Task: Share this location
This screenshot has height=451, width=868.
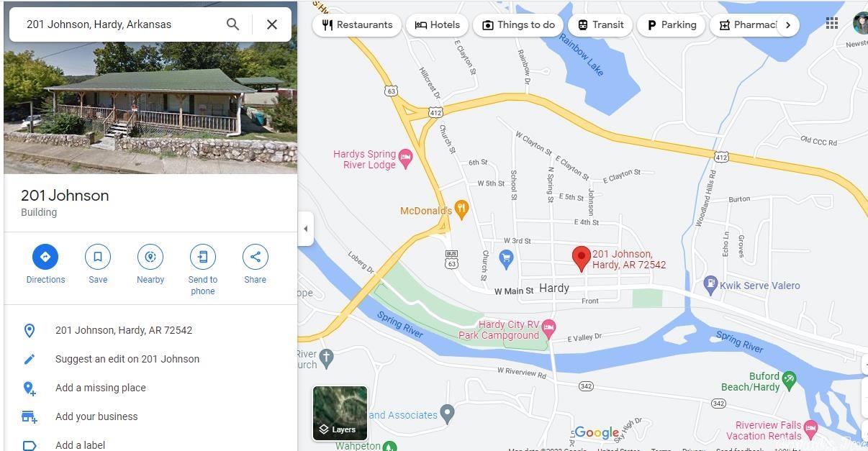Action: 256,257
